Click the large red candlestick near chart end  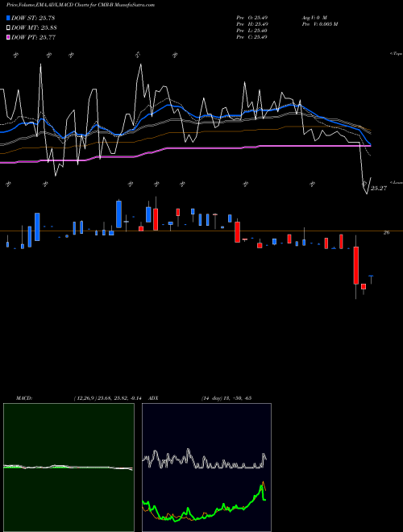(x=355, y=265)
